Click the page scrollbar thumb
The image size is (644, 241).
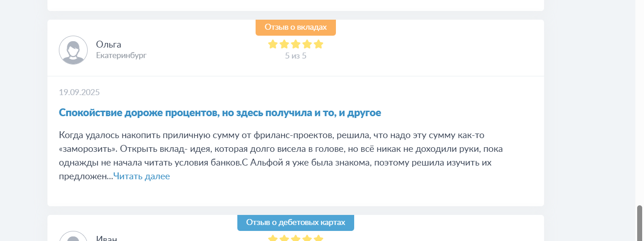coord(639,223)
